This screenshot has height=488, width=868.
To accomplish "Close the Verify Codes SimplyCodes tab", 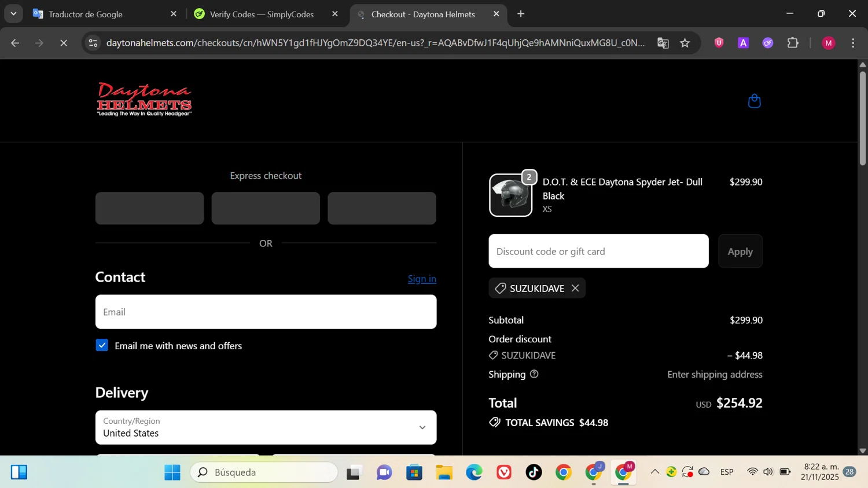I will pyautogui.click(x=335, y=14).
